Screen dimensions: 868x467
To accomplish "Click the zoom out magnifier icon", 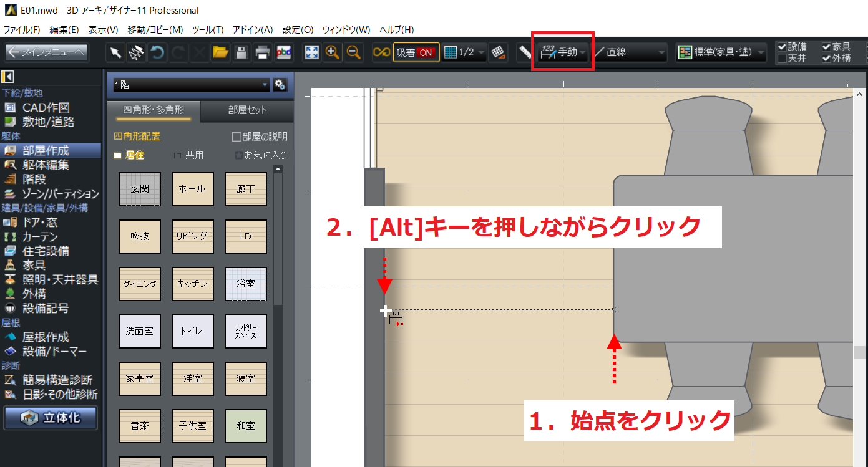I will click(354, 53).
